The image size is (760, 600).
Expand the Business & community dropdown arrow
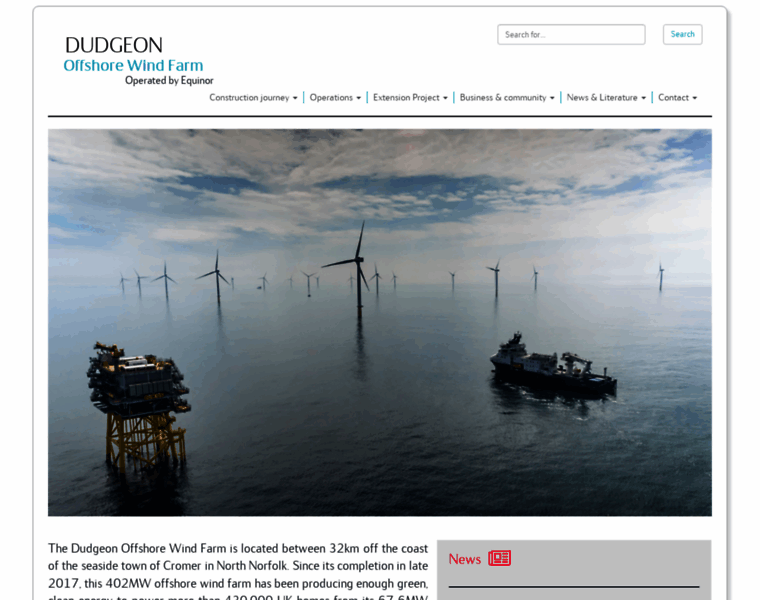552,98
